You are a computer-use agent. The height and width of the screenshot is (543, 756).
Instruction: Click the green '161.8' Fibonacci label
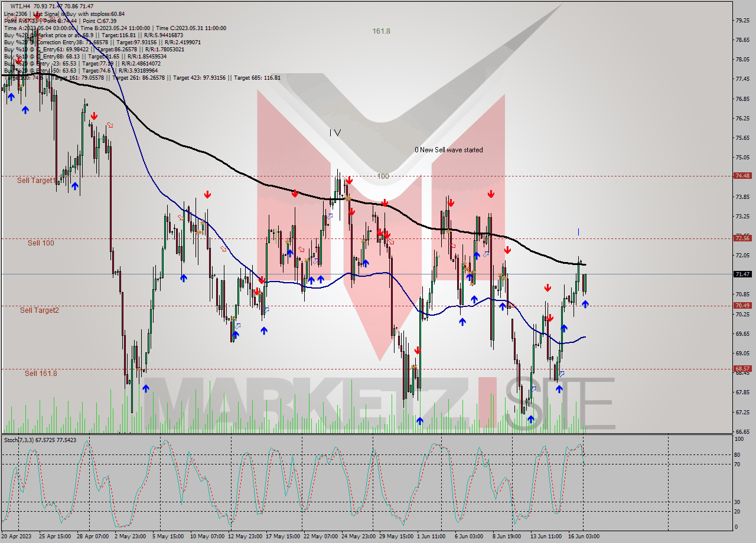click(381, 31)
